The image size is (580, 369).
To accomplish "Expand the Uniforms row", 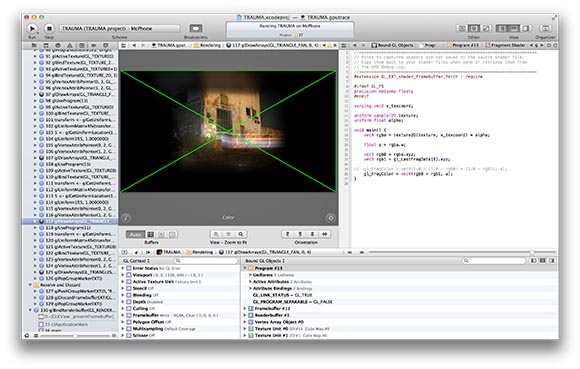I will (250, 275).
